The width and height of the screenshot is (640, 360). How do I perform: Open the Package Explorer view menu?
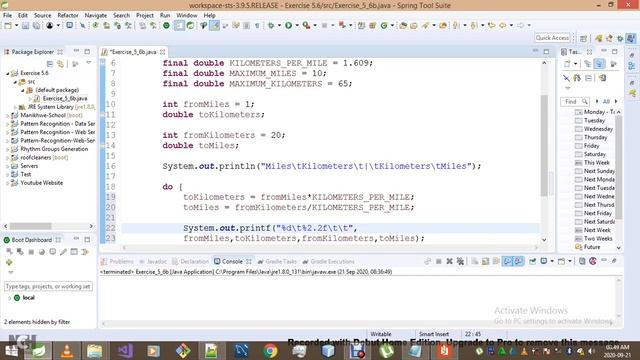89,63
